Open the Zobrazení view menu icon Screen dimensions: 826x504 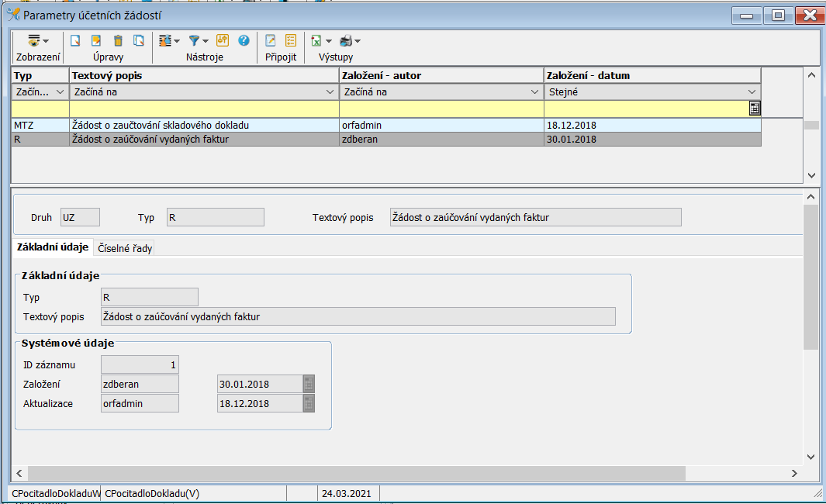pyautogui.click(x=35, y=40)
